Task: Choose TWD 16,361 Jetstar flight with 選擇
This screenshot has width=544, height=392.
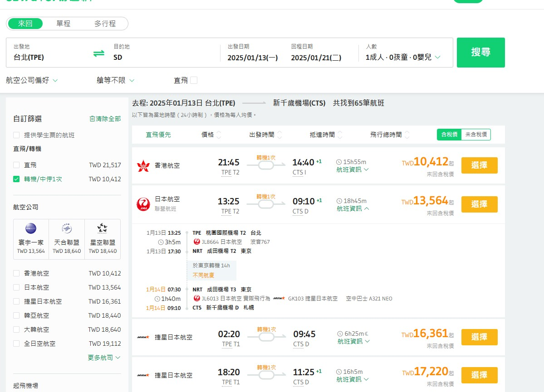Action: click(x=479, y=337)
